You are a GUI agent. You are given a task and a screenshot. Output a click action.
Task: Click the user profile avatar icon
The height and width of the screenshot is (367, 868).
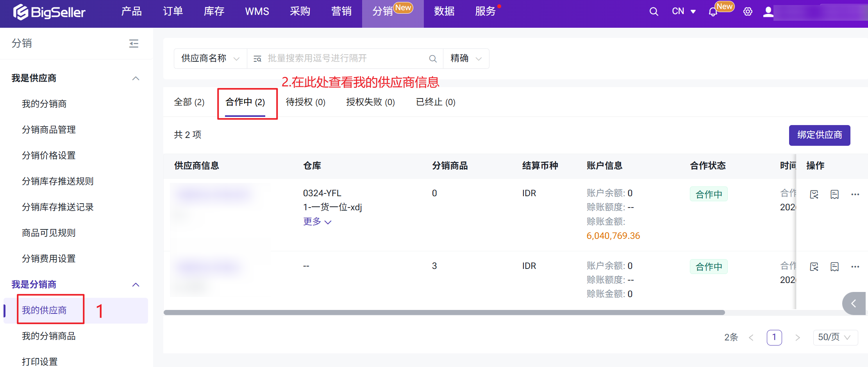pyautogui.click(x=768, y=12)
